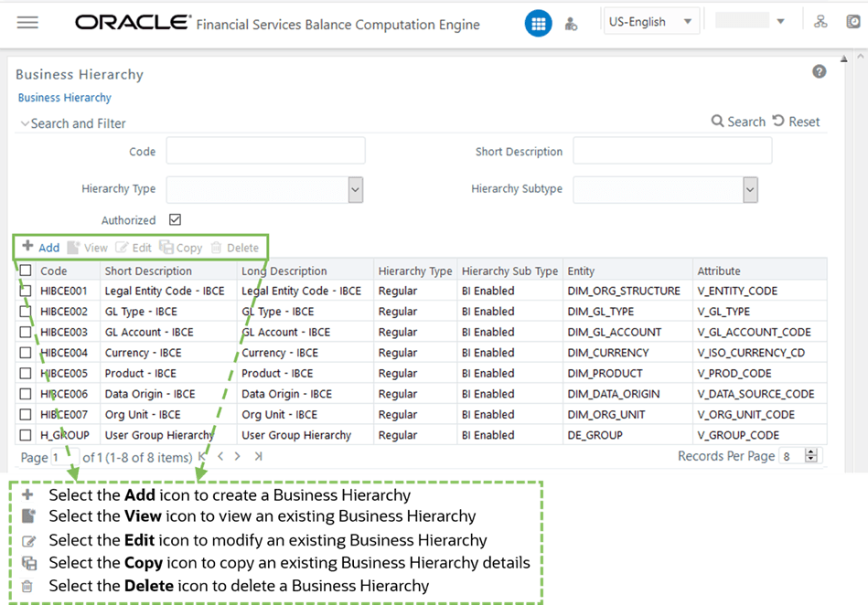Click the Copy toolbar icon
868x605 pixels.
pos(181,248)
